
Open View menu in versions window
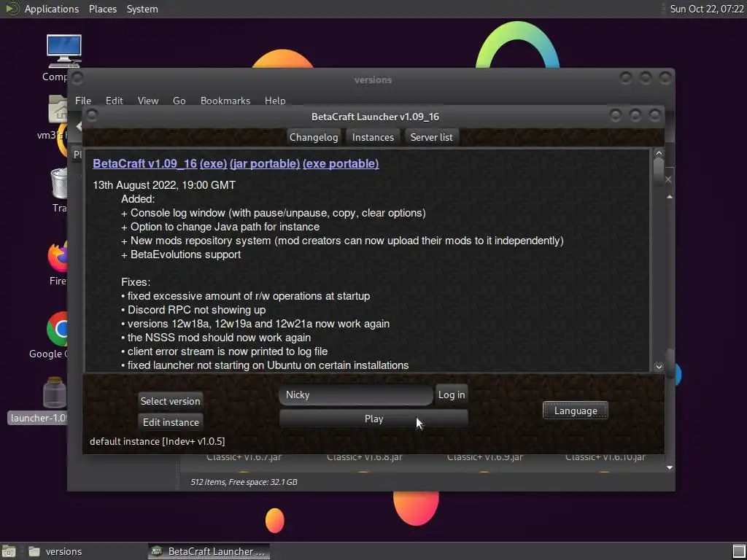(147, 101)
